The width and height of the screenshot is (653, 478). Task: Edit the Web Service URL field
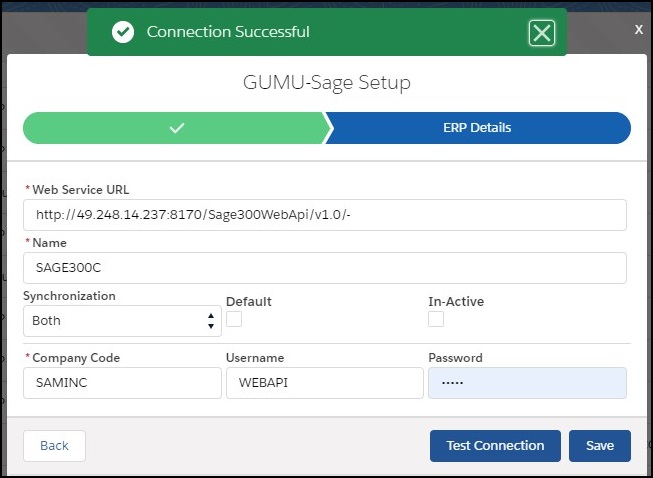tap(325, 215)
